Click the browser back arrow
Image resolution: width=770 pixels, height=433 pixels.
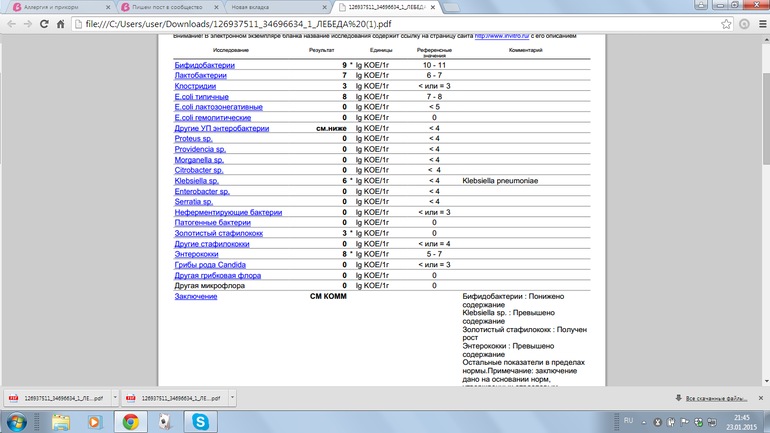(11, 24)
